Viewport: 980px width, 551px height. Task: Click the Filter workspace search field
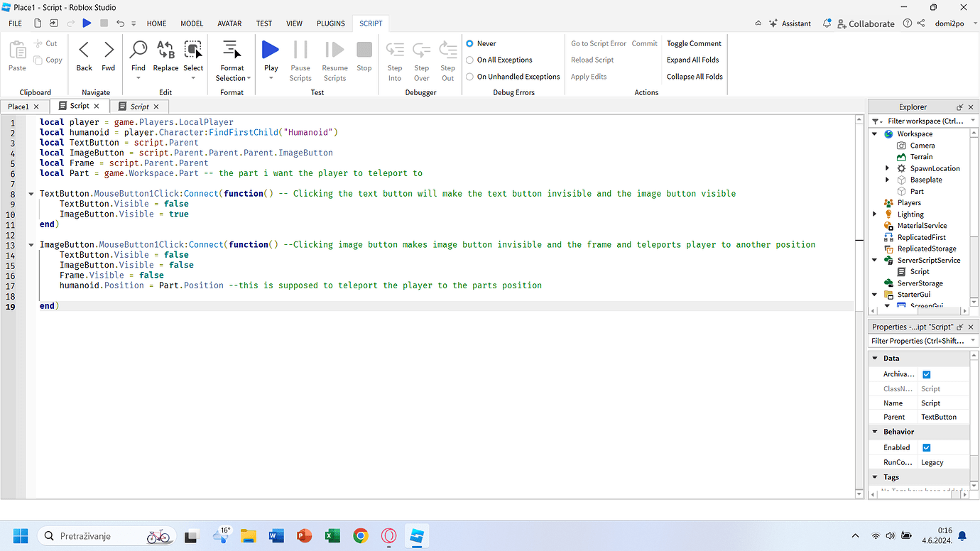pos(924,121)
